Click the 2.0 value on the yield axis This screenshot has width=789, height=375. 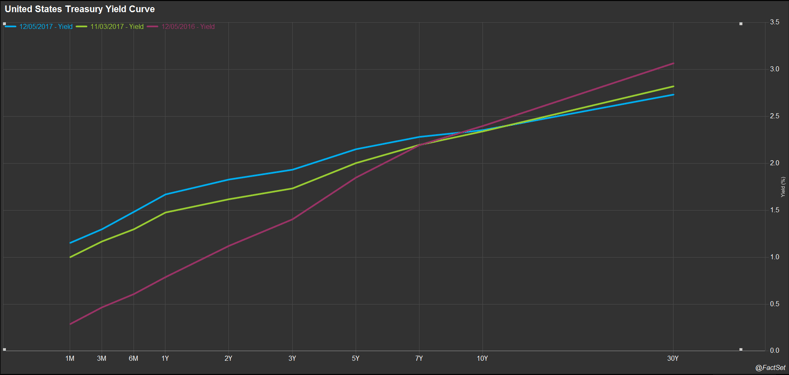point(775,163)
